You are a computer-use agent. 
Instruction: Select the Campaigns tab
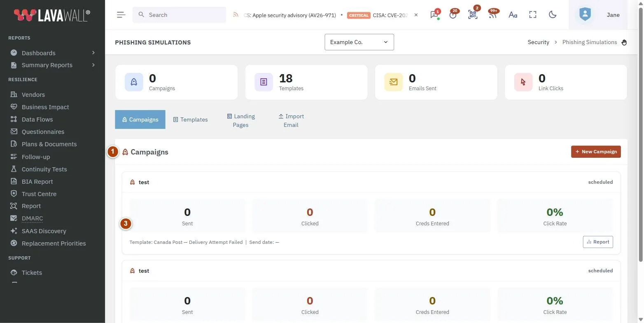click(140, 119)
